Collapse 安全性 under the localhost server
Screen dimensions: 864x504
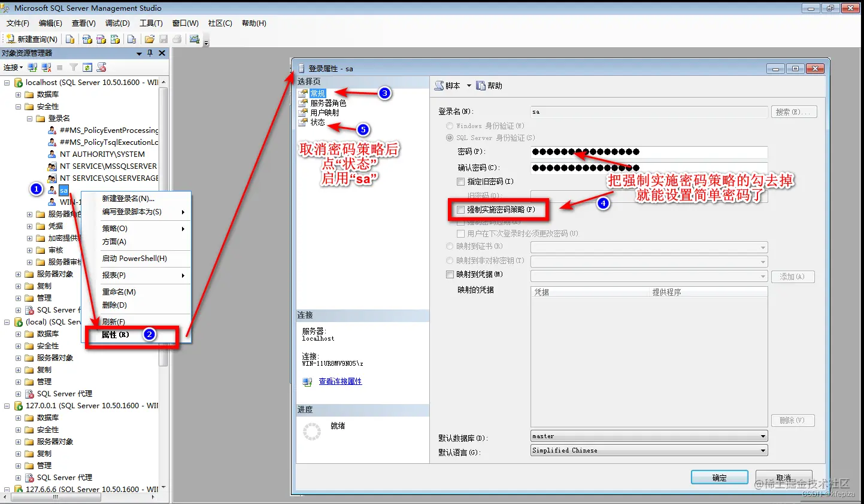coord(18,107)
